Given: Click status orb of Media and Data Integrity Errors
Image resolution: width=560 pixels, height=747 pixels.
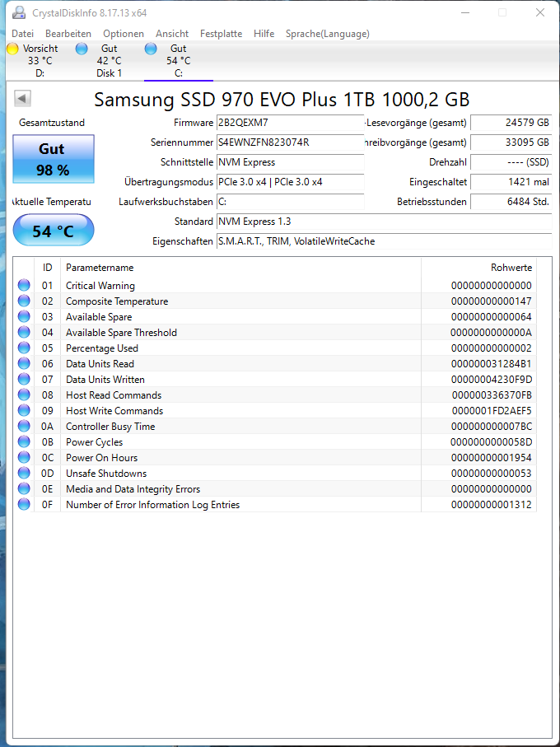Looking at the screenshot, I should [24, 488].
